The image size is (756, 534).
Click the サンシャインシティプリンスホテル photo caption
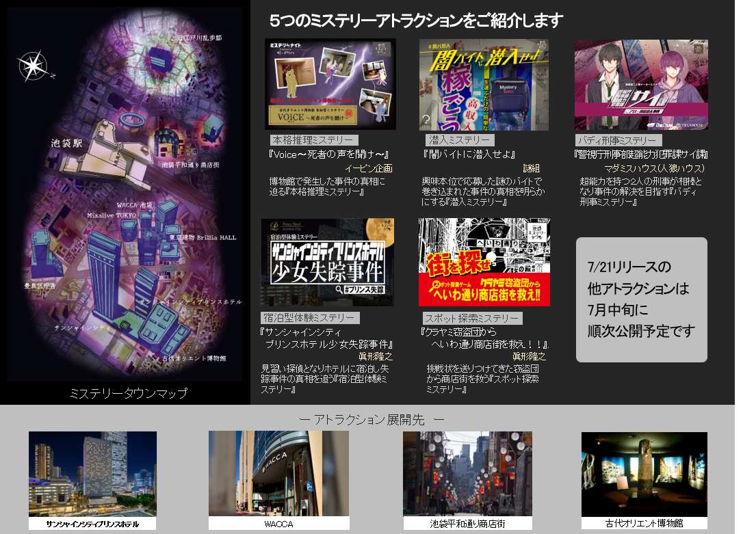tap(92, 524)
